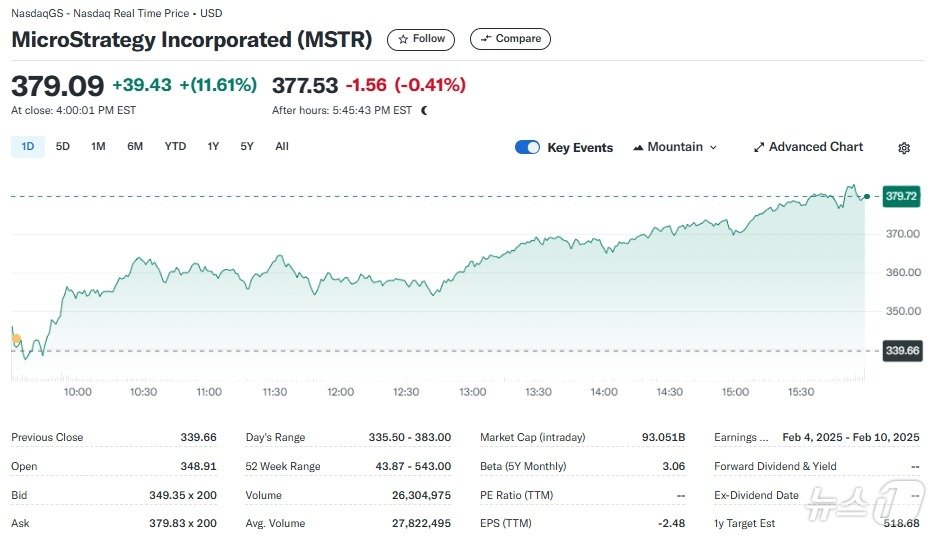Select the All time range
Image resolution: width=935 pixels, height=537 pixels.
pos(282,146)
